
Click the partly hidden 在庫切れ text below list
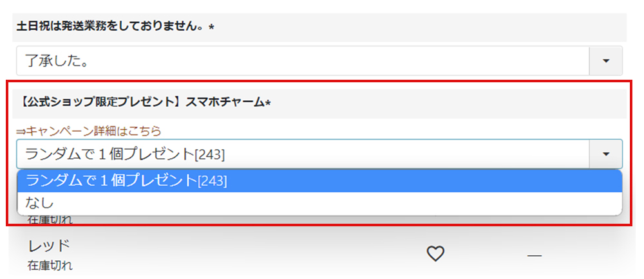[50, 220]
